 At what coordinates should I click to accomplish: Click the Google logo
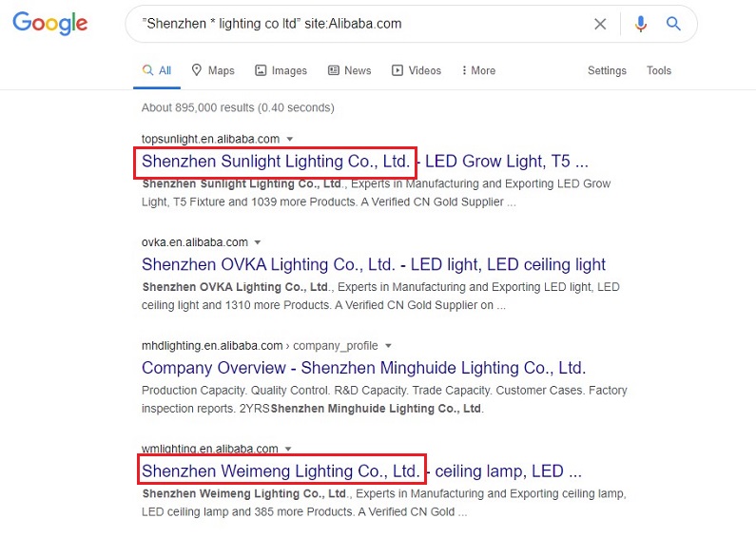(49, 25)
